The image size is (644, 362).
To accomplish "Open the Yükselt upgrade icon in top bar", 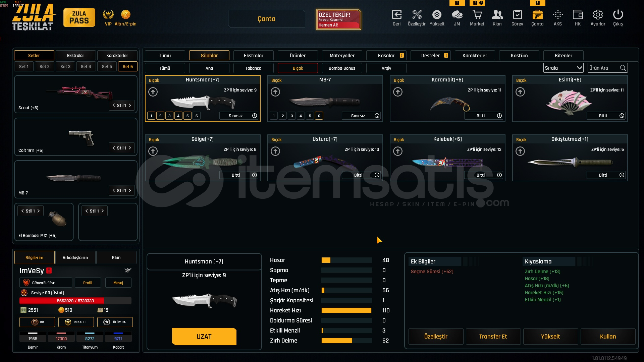I will pos(437,15).
